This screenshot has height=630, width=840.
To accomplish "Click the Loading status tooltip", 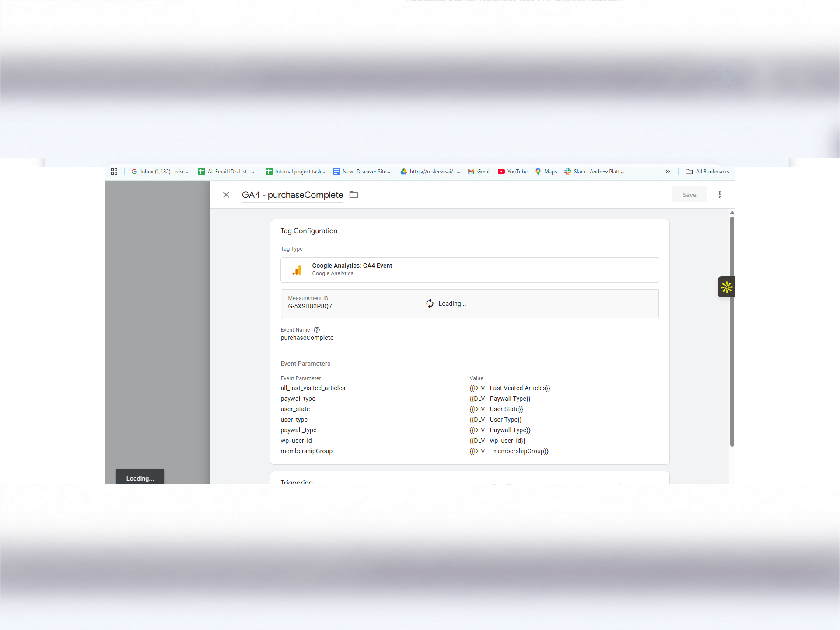I will click(x=140, y=477).
